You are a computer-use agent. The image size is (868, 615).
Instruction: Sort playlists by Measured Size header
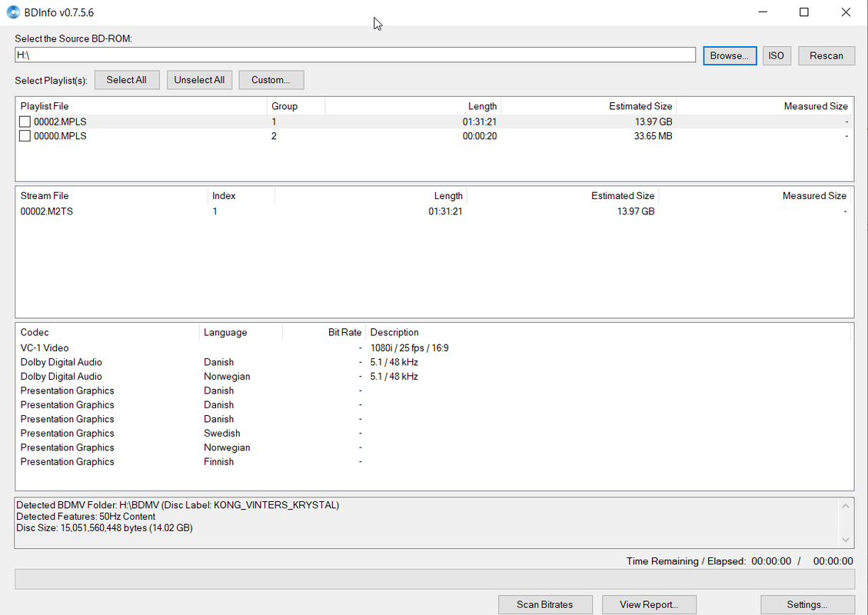tap(764, 106)
